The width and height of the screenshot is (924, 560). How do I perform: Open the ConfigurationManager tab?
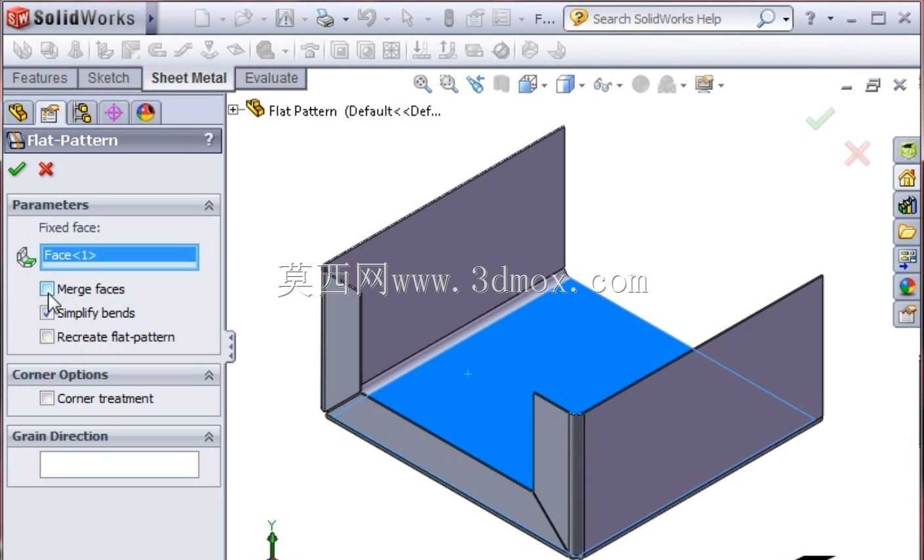click(82, 113)
